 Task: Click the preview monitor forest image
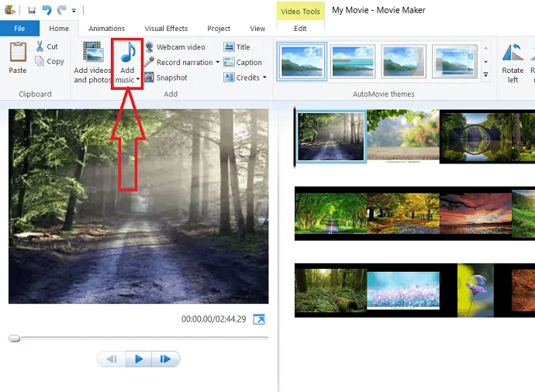[x=139, y=206]
